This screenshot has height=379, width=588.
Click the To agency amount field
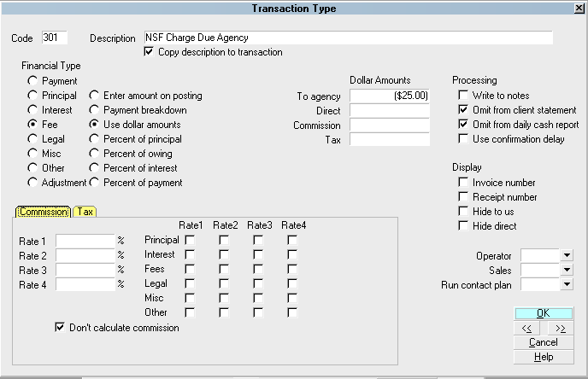390,96
